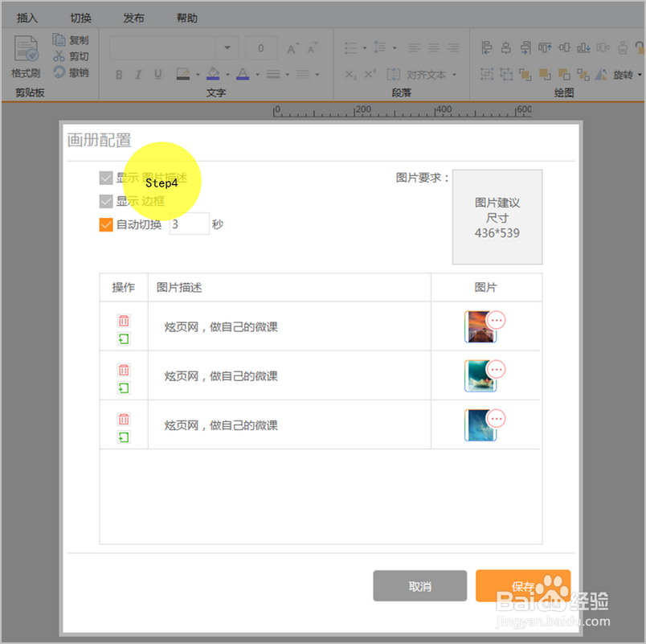Change second row image via ellipsis button
Image resolution: width=646 pixels, height=644 pixels.
point(496,369)
